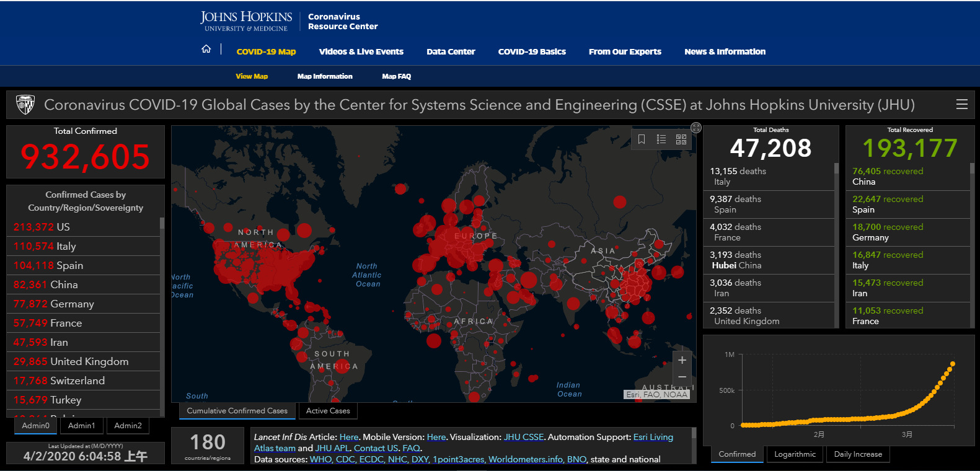
Task: Open the JHU CSSE visualization link
Action: pyautogui.click(x=524, y=437)
